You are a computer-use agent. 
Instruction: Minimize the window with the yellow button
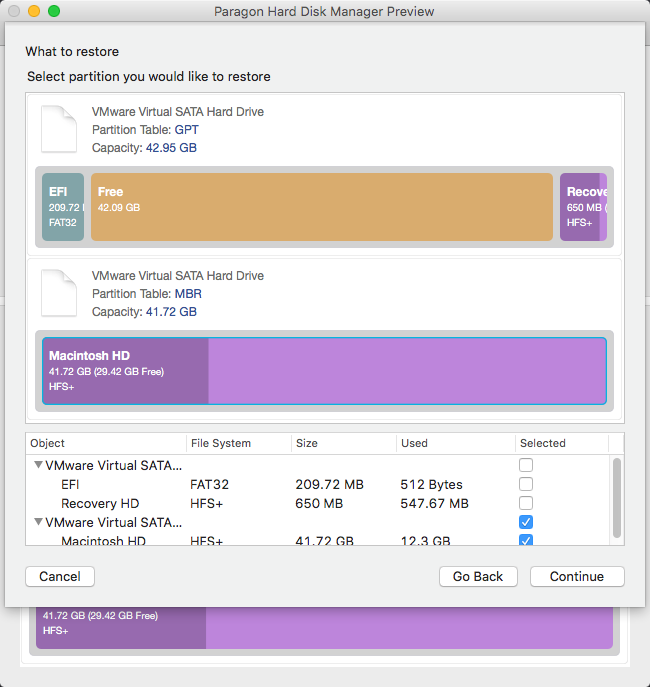click(34, 11)
